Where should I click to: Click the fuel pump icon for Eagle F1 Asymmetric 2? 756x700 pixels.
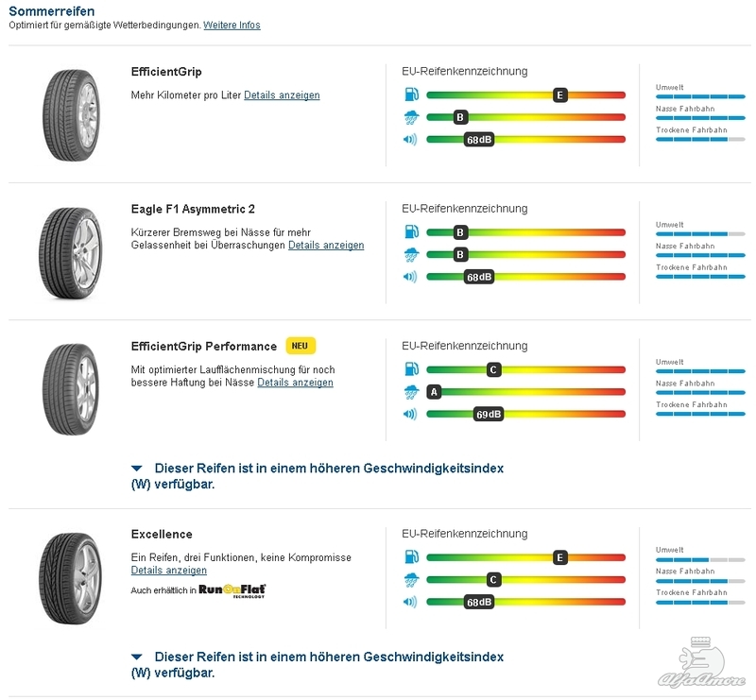[x=411, y=231]
